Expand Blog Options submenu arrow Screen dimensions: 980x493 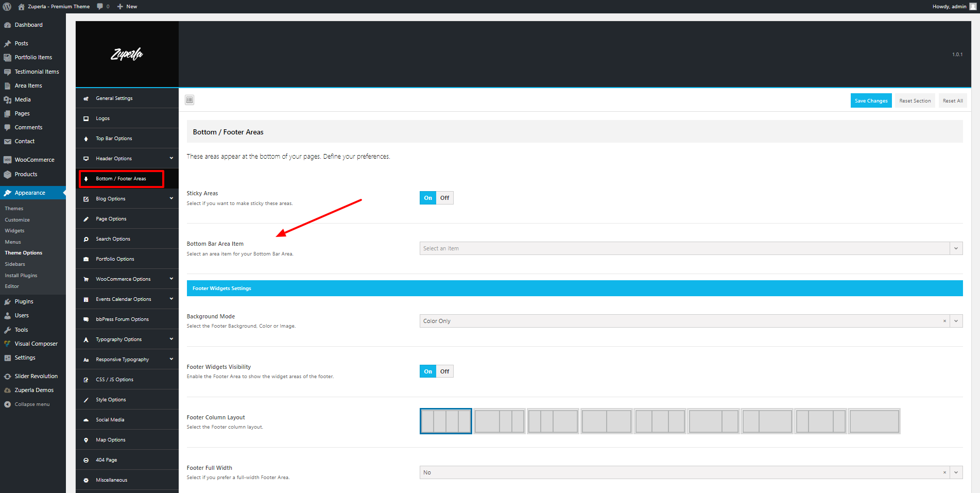click(x=171, y=198)
